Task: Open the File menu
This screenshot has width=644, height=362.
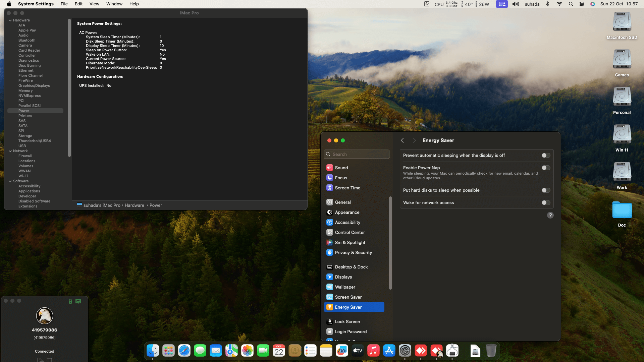Action: coord(64,4)
